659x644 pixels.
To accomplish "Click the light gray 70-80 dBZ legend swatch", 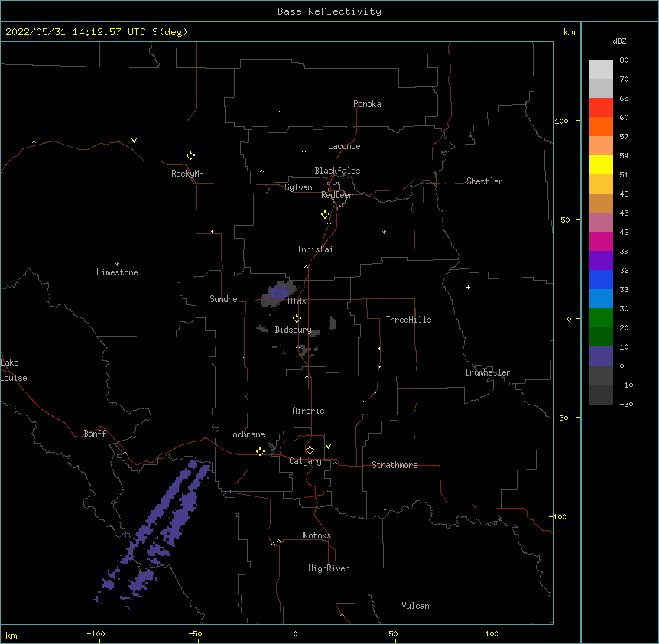I will click(601, 70).
